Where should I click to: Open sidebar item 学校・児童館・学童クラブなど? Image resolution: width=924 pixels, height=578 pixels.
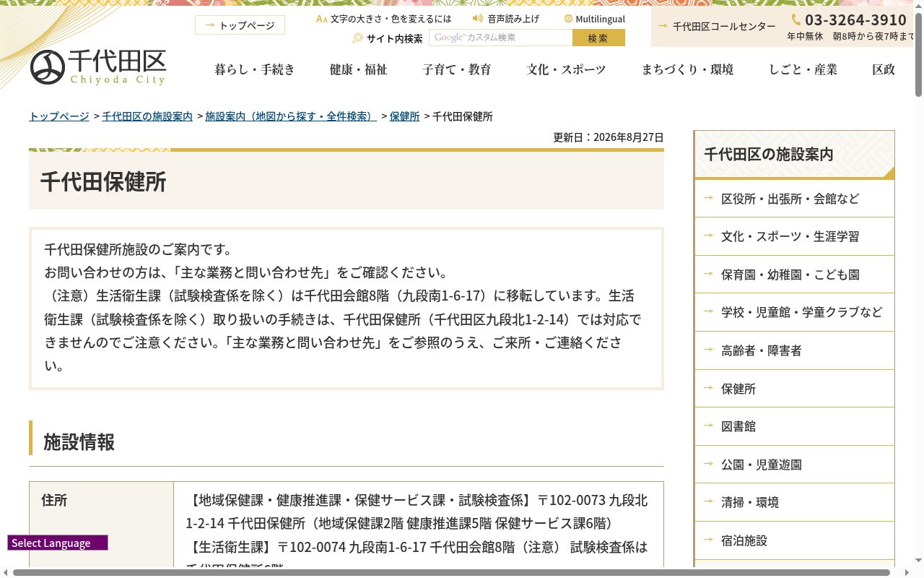pos(794,312)
